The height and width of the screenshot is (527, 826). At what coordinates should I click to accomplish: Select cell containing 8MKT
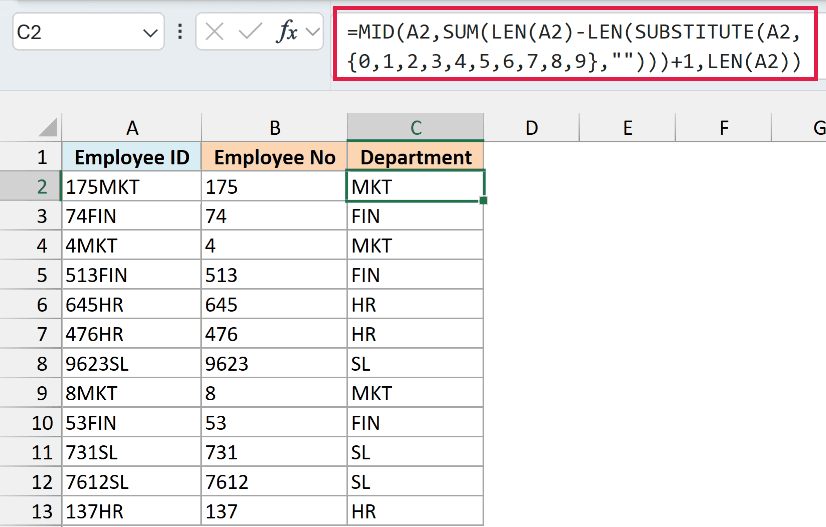(x=132, y=393)
